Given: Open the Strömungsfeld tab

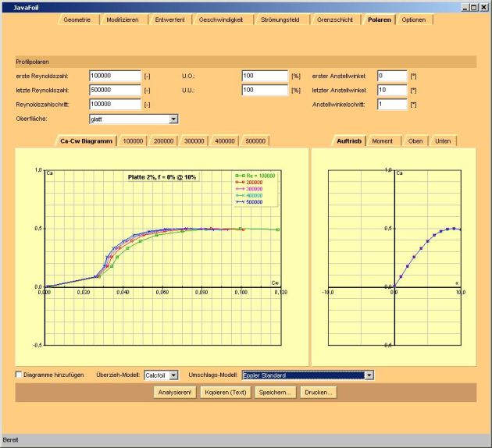Looking at the screenshot, I should 273,19.
